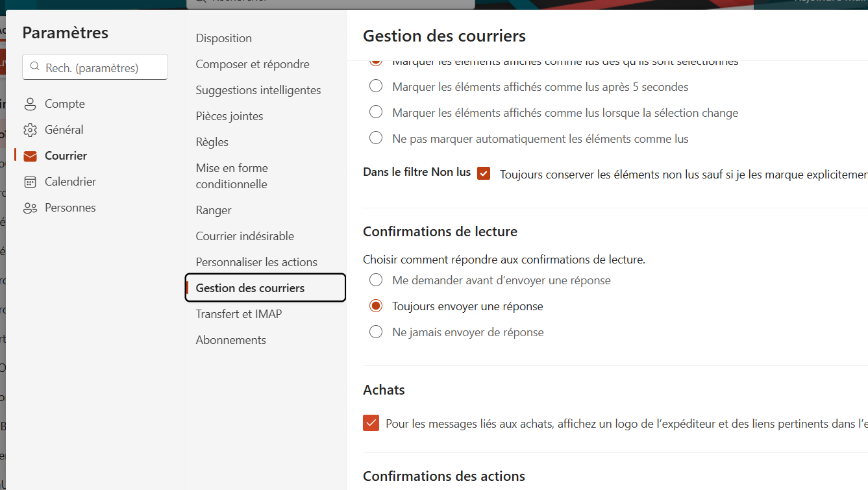Click the Courrier envelope icon
Viewport: 868px width, 490px height.
[30, 156]
